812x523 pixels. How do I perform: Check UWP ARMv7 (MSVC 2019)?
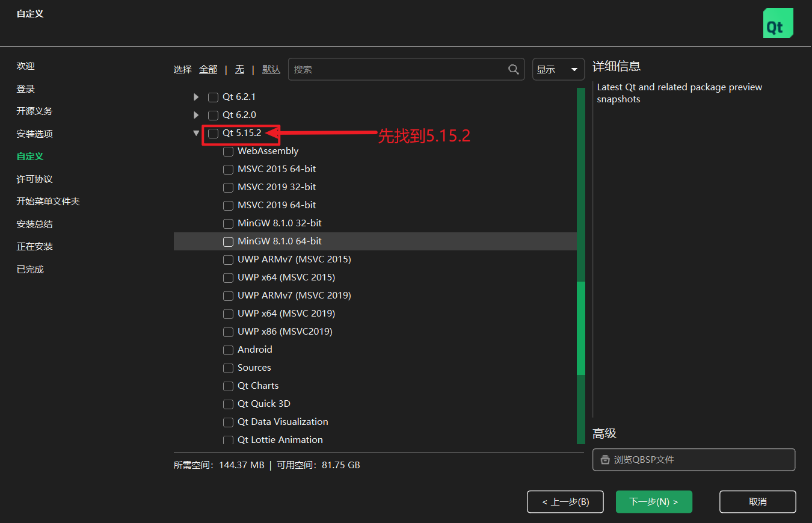pyautogui.click(x=228, y=296)
